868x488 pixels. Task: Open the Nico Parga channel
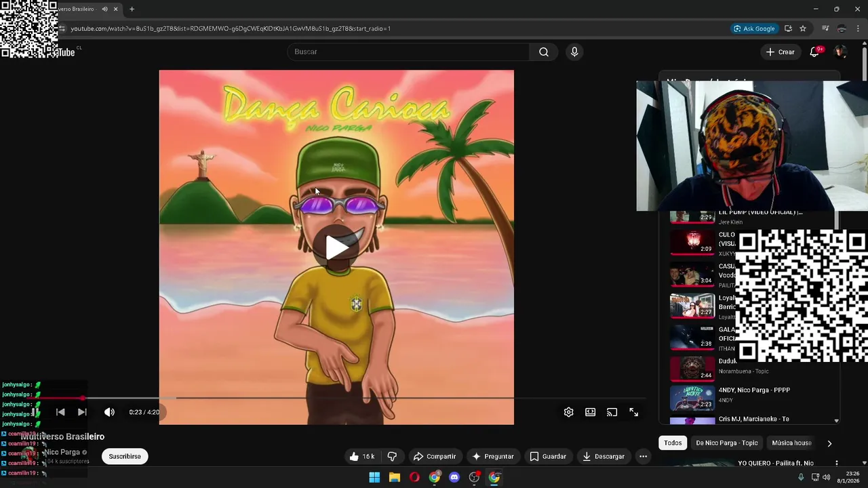click(x=62, y=452)
